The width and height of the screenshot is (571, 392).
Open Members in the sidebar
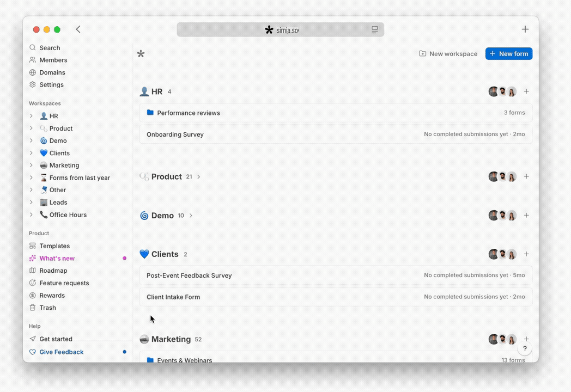pos(53,60)
